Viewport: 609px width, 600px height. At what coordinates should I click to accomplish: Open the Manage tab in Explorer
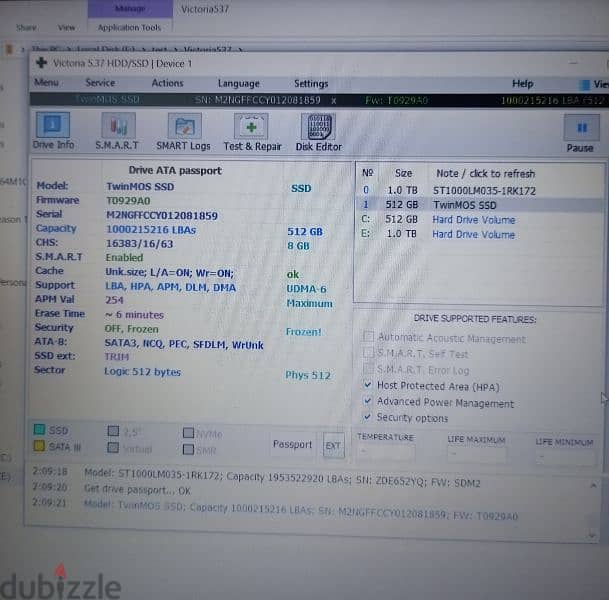tap(130, 9)
